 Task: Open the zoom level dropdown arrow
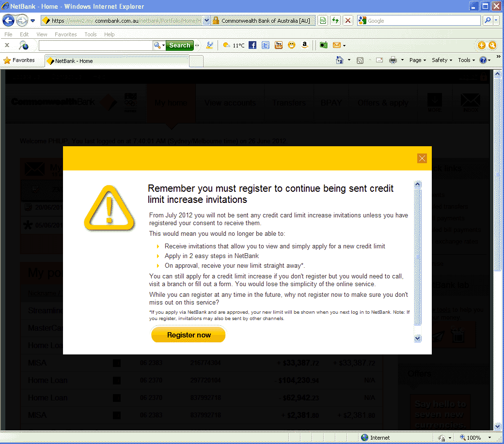point(489,438)
